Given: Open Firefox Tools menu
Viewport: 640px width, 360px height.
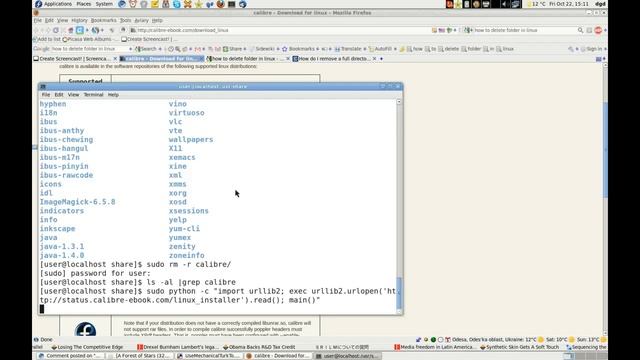Looking at the screenshot, I should click(125, 20).
